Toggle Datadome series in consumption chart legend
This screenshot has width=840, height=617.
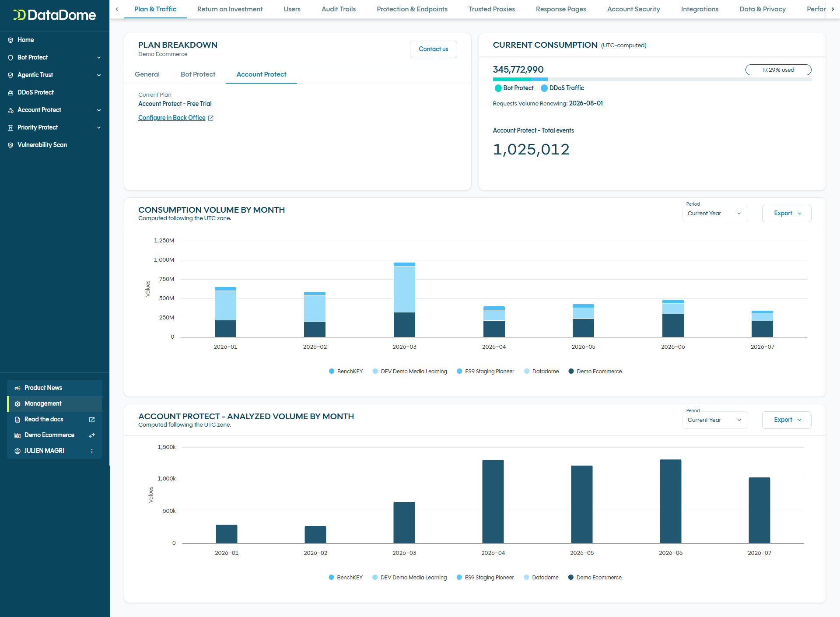[x=541, y=371]
